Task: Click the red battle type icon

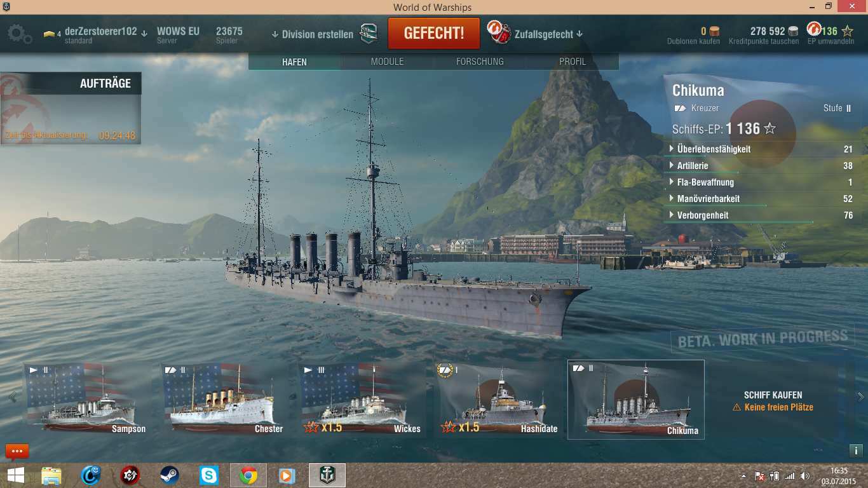Action: [499, 32]
